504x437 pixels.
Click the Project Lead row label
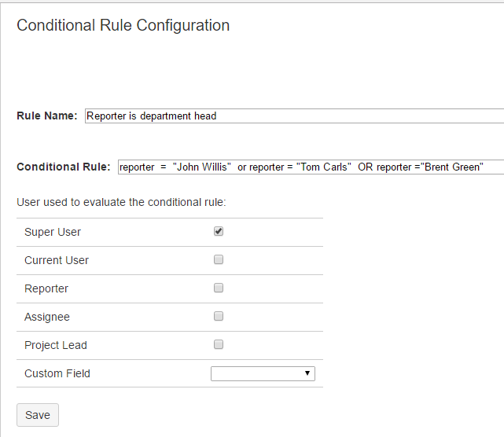pyautogui.click(x=56, y=346)
